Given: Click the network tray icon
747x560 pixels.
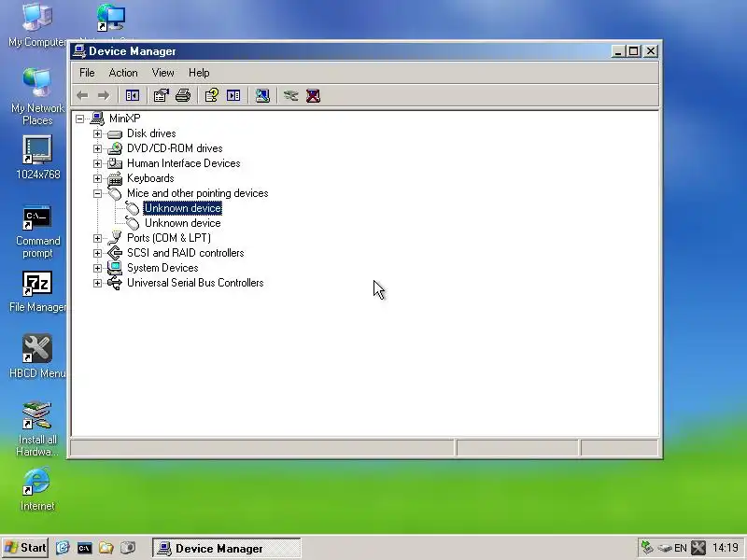Looking at the screenshot, I should coord(647,548).
